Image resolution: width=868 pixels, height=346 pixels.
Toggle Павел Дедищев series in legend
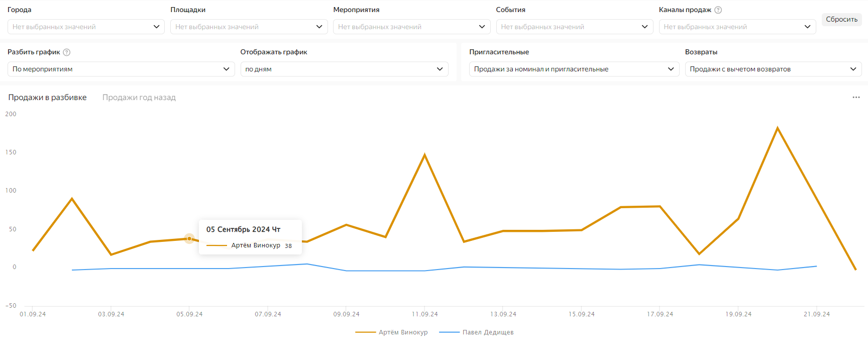(x=476, y=332)
